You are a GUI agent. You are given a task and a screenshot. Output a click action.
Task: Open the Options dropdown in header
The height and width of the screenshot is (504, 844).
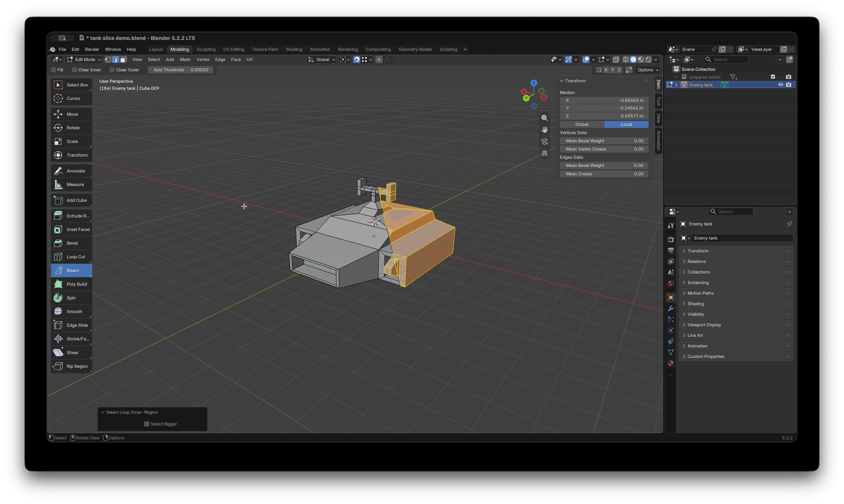pos(648,70)
